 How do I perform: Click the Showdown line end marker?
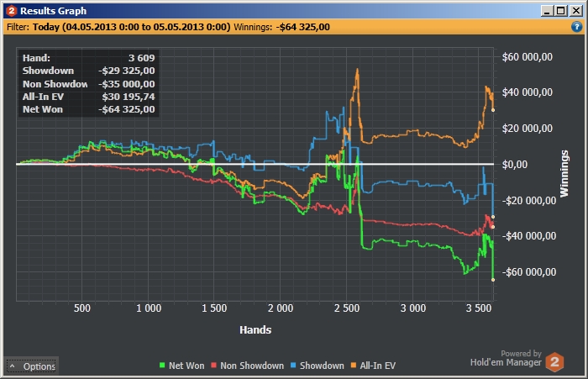(493, 217)
